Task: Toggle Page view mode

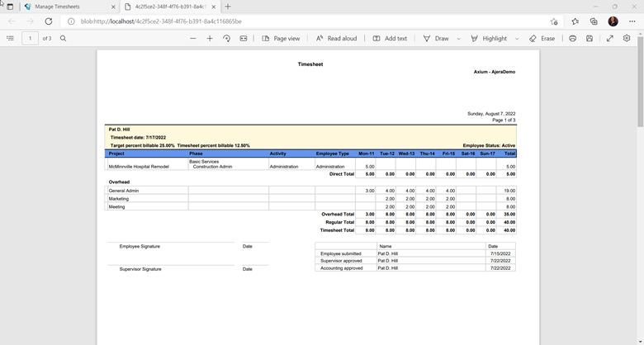Action: [x=281, y=38]
